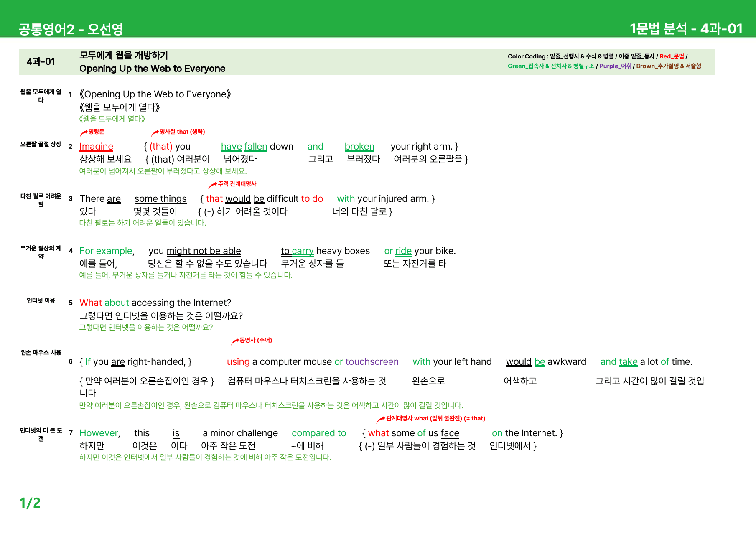Click the Green_접속사 & 전치사 legend entry
This screenshot has height=534, width=756.
(551, 66)
